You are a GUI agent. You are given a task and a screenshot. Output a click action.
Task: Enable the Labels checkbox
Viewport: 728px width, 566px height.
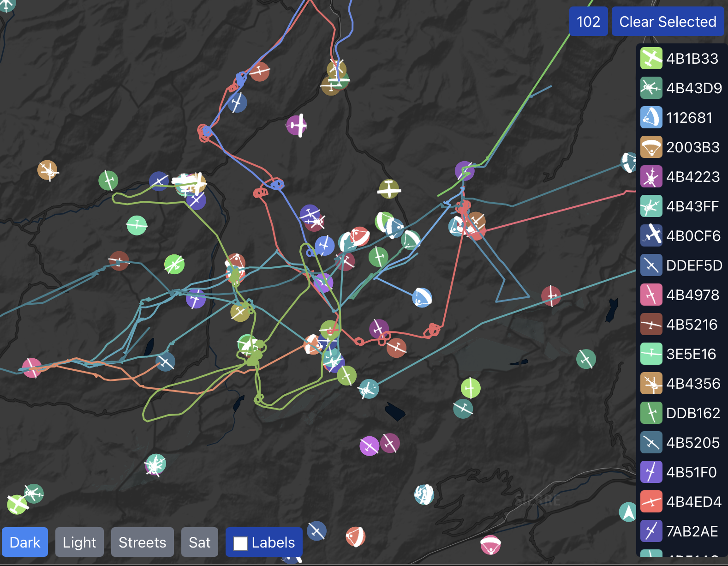point(240,543)
